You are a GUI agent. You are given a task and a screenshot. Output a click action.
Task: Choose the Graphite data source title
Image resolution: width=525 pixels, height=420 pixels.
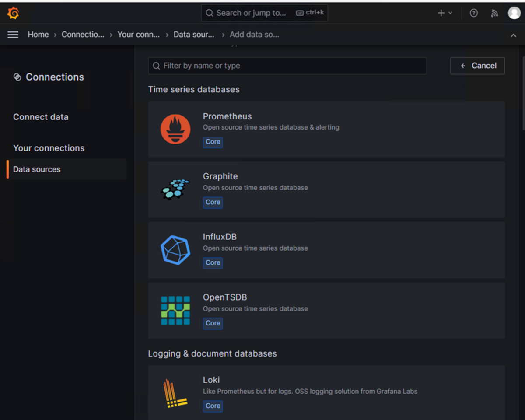point(220,176)
